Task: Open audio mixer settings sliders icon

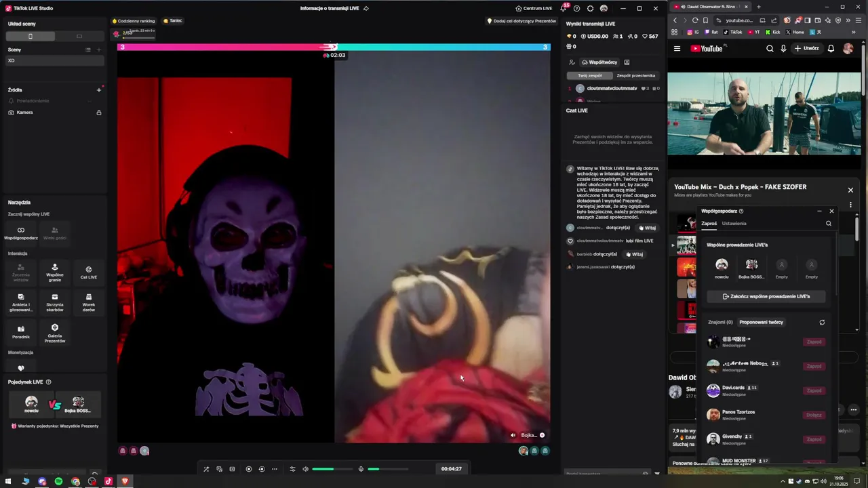Action: [x=292, y=469]
